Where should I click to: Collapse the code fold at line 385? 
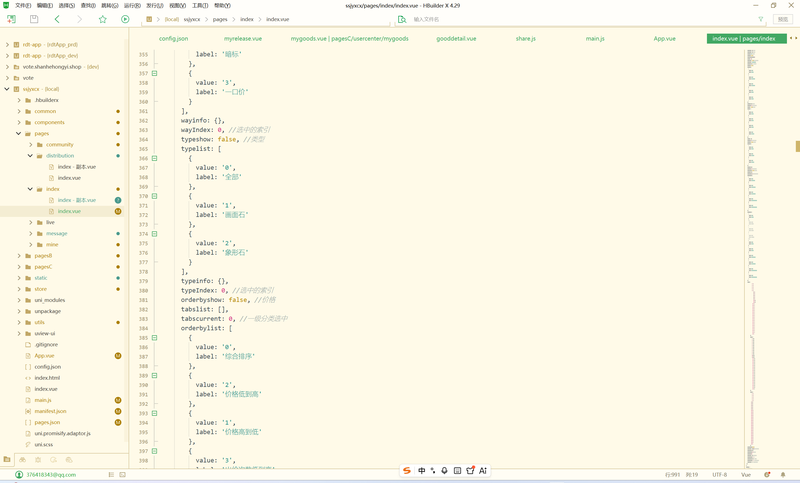pos(154,338)
